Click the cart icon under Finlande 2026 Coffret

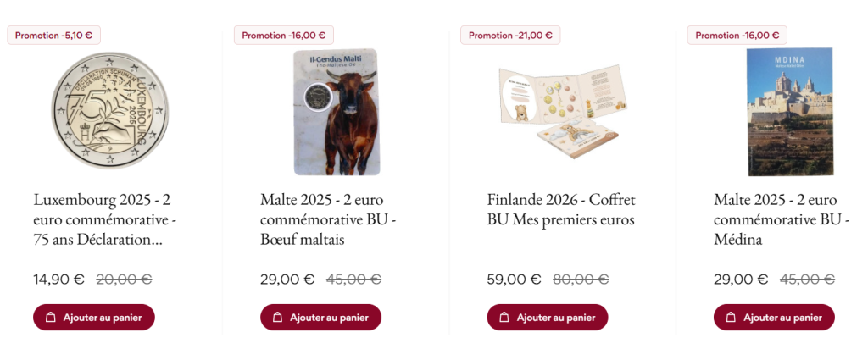point(504,318)
